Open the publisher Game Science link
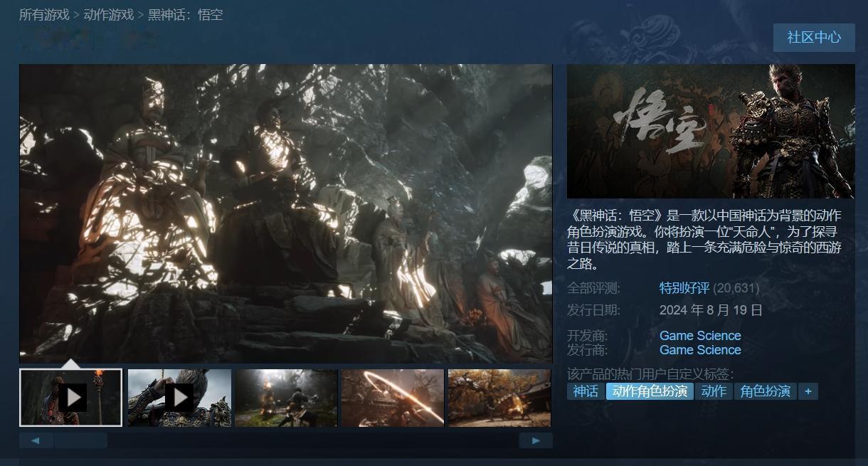 point(700,350)
